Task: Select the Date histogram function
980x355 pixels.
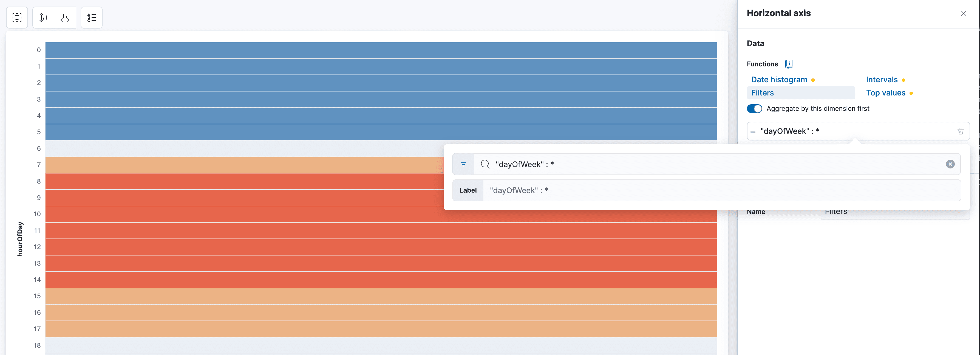Action: click(779, 79)
